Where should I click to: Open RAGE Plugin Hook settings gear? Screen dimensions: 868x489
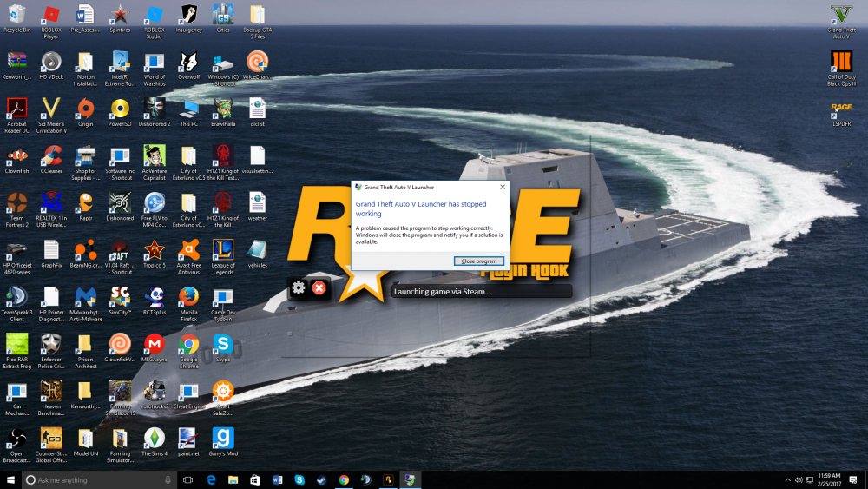click(x=299, y=287)
